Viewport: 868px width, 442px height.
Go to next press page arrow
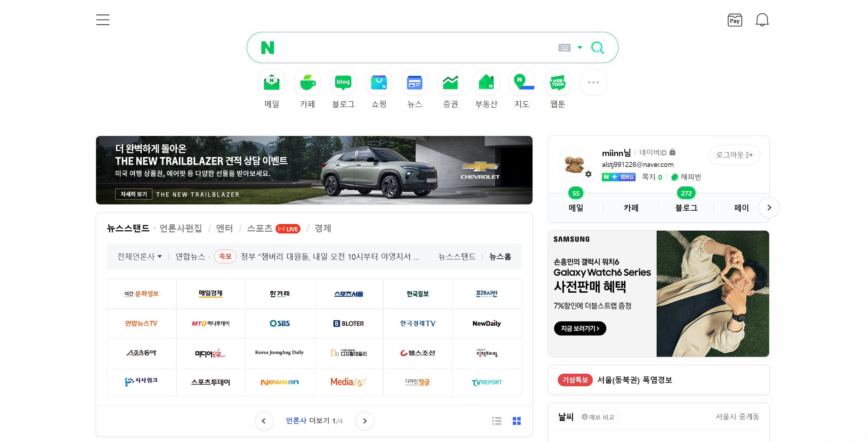tap(365, 421)
